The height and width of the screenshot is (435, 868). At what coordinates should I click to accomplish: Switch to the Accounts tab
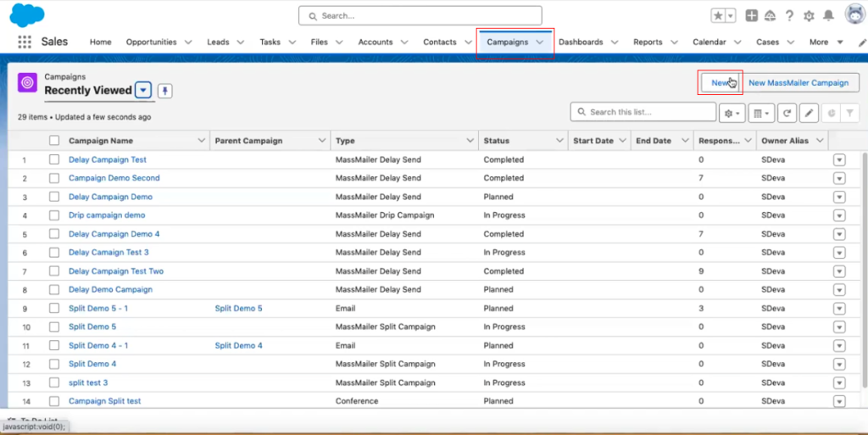376,42
